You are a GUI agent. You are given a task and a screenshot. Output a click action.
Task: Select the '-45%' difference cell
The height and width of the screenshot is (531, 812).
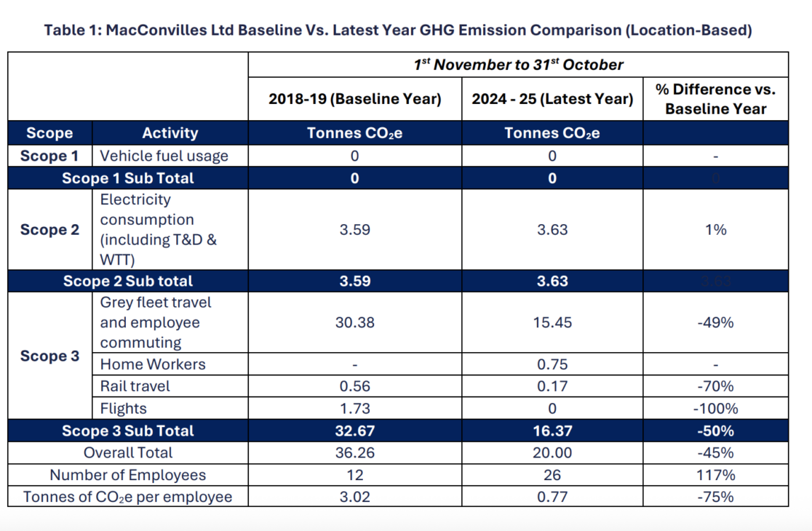[716, 452]
